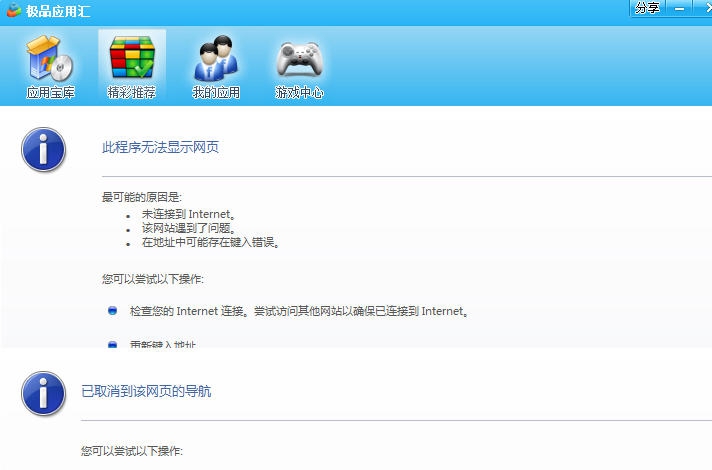Click the 我的应用 tab label
Screen dimensions: 712x470
(216, 93)
